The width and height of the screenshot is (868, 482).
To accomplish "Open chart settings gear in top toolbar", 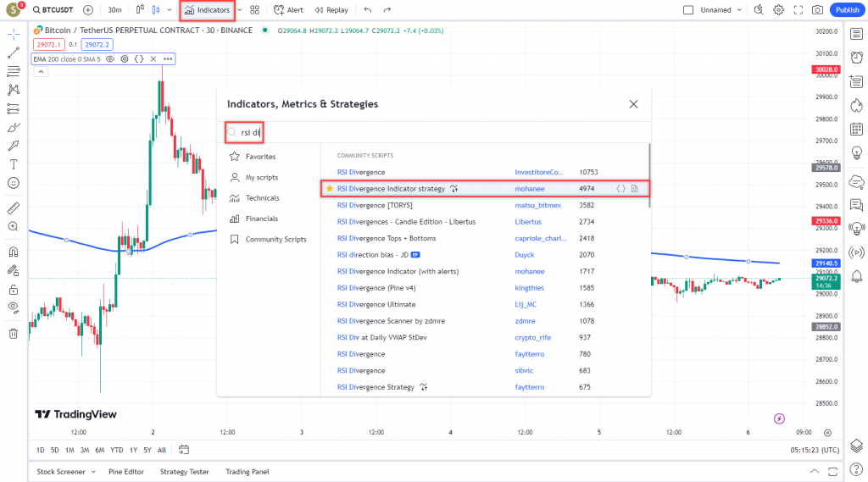I will [778, 10].
